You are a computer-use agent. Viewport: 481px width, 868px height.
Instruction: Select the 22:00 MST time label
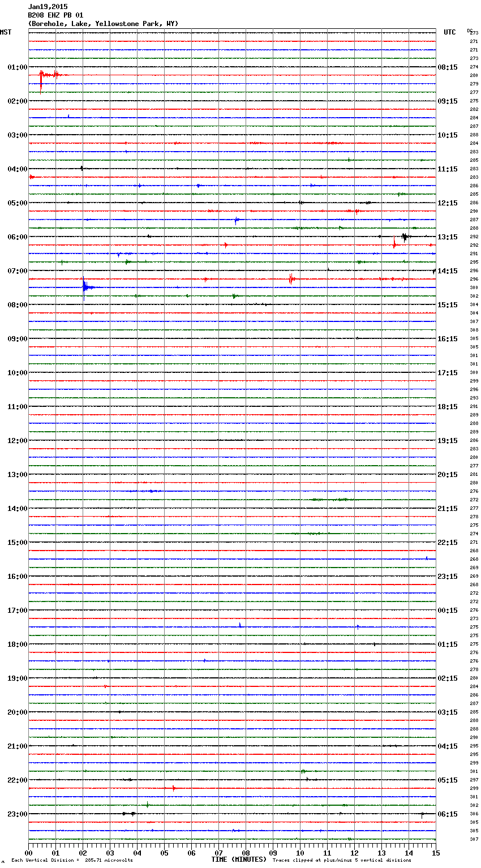[x=17, y=780]
